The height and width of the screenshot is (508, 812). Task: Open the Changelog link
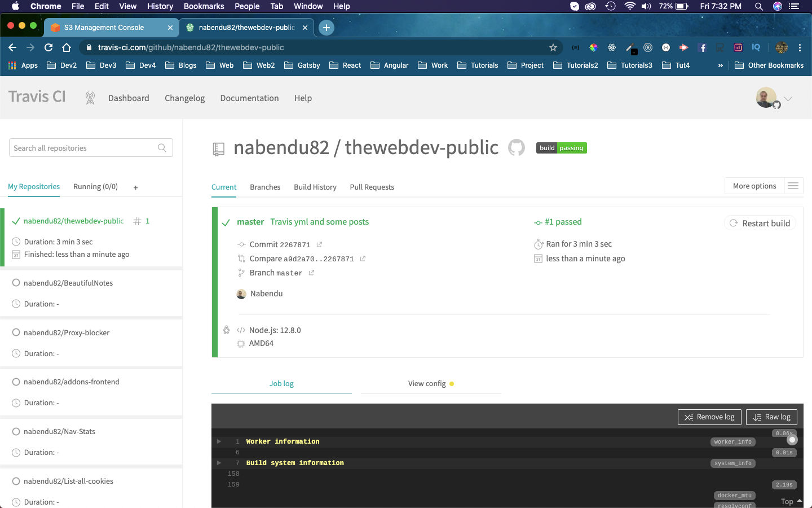tap(184, 98)
